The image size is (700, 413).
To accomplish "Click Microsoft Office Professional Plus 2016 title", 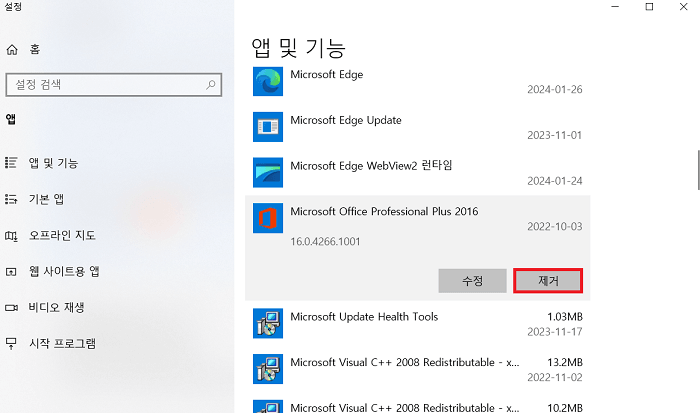I will [x=384, y=211].
